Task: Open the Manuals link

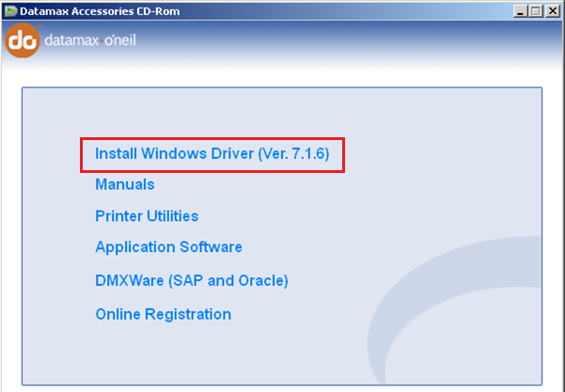Action: 125,184
